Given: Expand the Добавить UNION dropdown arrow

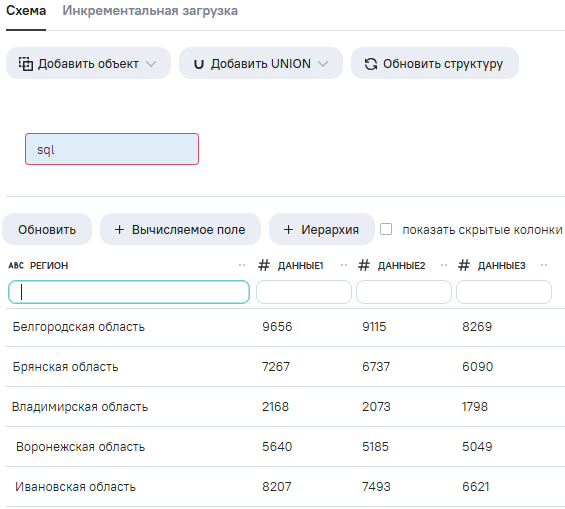Looking at the screenshot, I should tap(323, 64).
